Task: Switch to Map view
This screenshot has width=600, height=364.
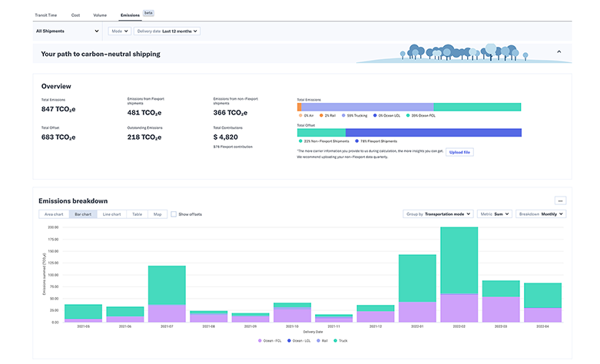Action: point(157,214)
